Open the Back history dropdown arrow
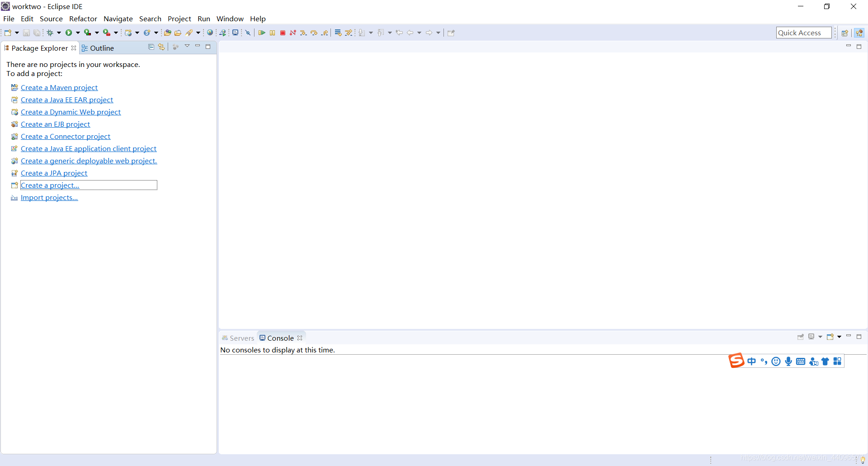The image size is (868, 466). click(419, 33)
